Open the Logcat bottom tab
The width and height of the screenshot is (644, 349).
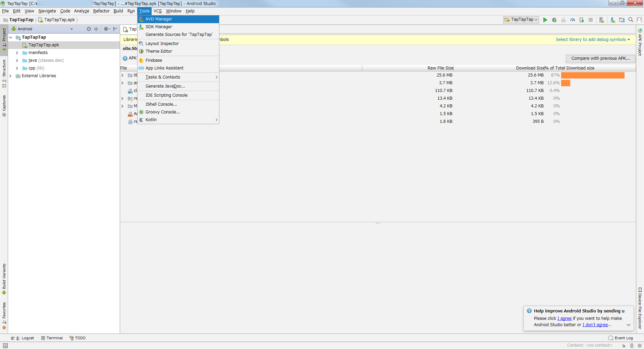22,338
